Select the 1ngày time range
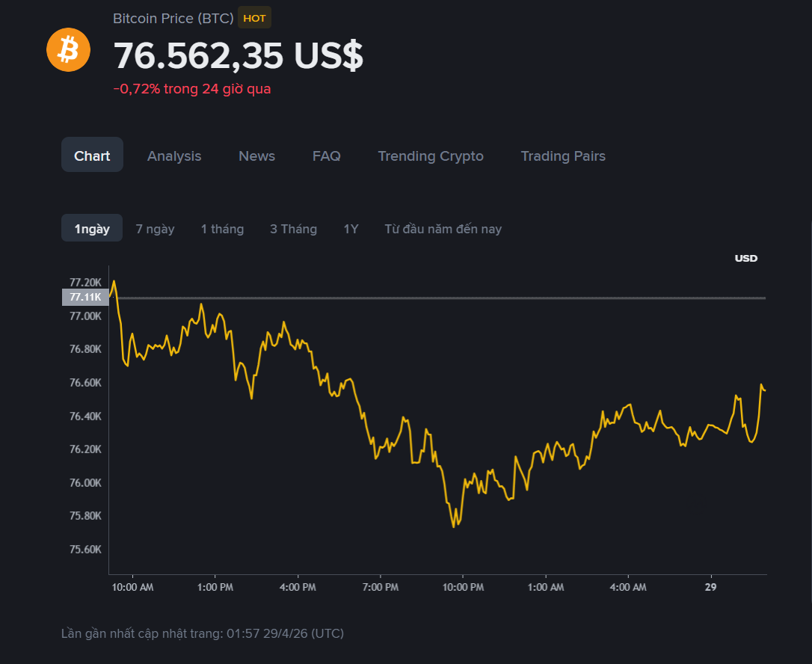Viewport: 812px width, 664px height. coord(92,229)
